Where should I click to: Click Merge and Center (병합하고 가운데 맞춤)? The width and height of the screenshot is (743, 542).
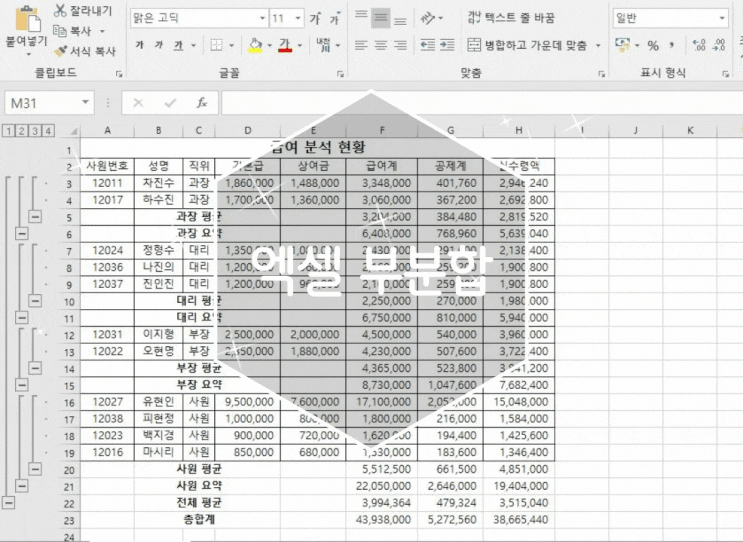pyautogui.click(x=527, y=45)
